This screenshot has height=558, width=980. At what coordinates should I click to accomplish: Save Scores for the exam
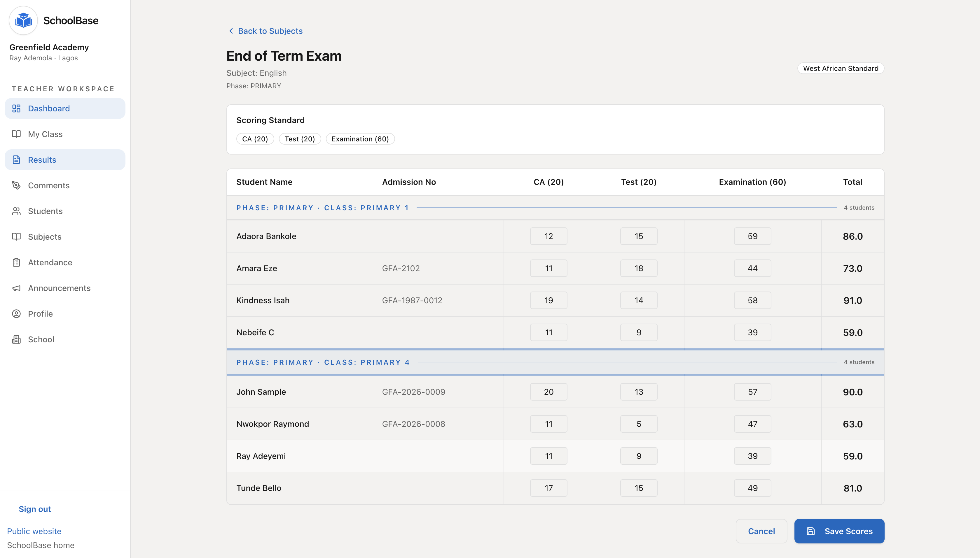point(839,531)
